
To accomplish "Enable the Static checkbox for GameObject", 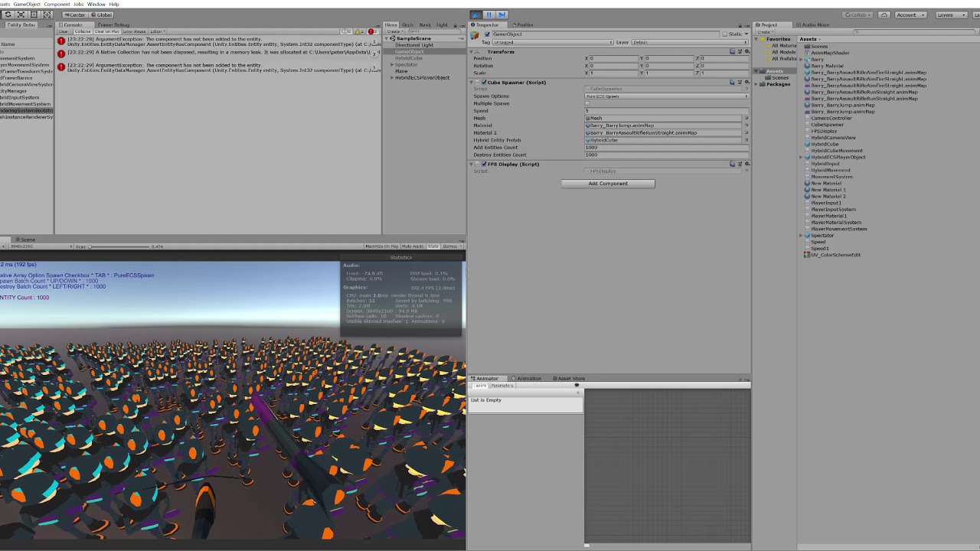I will click(725, 34).
